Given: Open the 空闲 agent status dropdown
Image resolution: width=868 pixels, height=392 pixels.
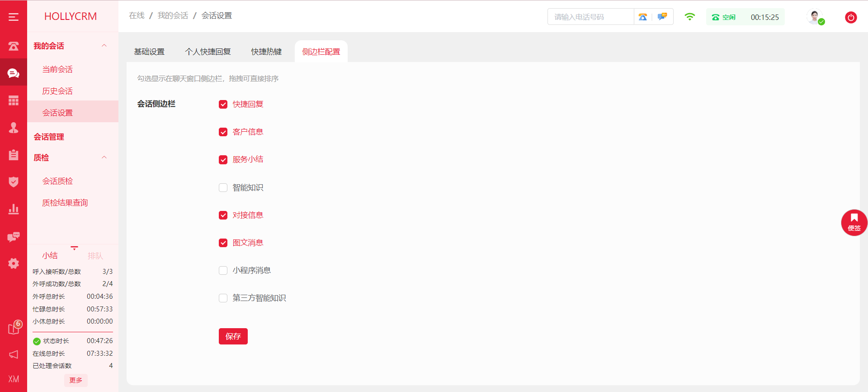Looking at the screenshot, I should pos(724,17).
